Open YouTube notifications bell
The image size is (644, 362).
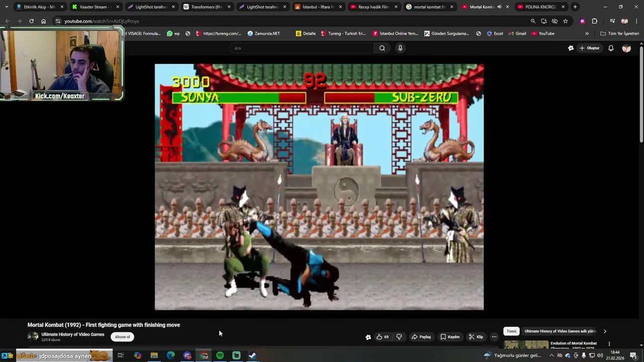[x=611, y=48]
